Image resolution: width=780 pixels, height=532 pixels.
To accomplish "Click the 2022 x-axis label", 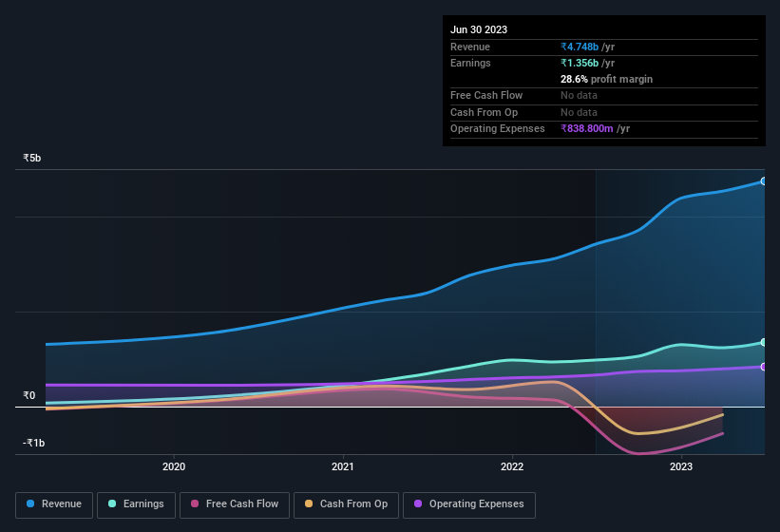I will 512,466.
